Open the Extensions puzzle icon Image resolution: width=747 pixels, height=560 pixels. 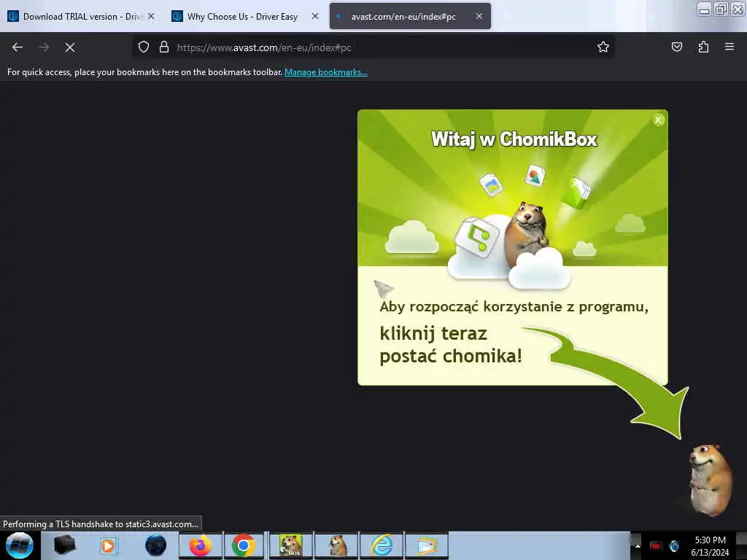coord(703,47)
